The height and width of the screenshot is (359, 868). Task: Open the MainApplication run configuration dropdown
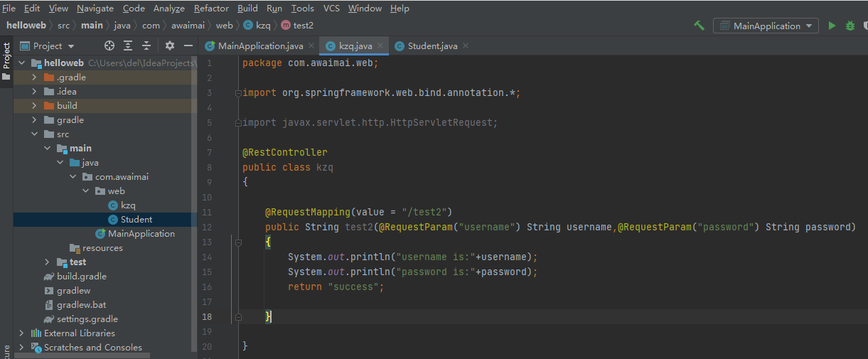(766, 26)
